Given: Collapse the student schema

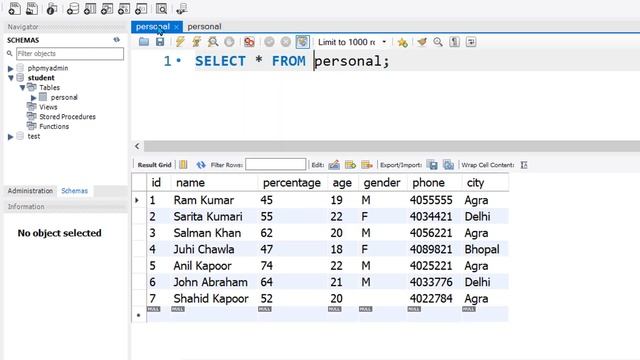Looking at the screenshot, I should pos(11,78).
